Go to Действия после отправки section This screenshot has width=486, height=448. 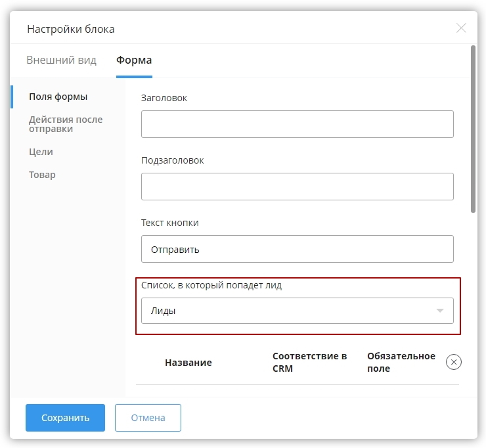click(66, 124)
